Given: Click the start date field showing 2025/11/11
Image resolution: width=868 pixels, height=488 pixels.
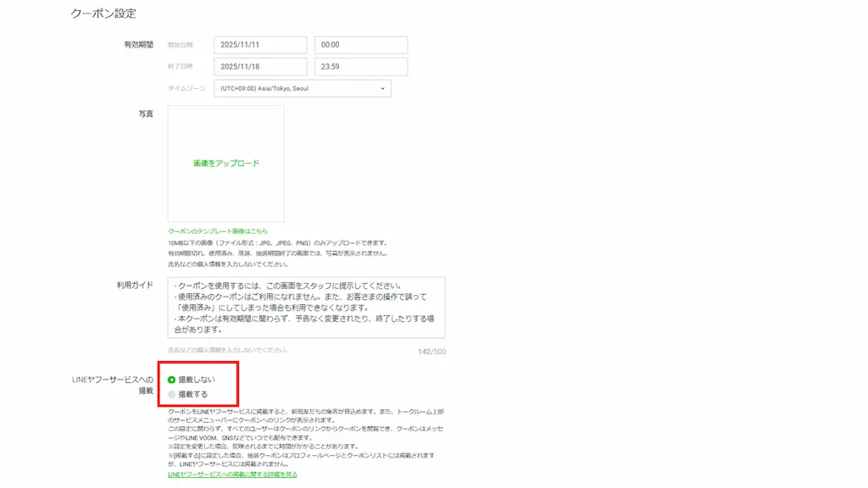Looking at the screenshot, I should pos(259,44).
